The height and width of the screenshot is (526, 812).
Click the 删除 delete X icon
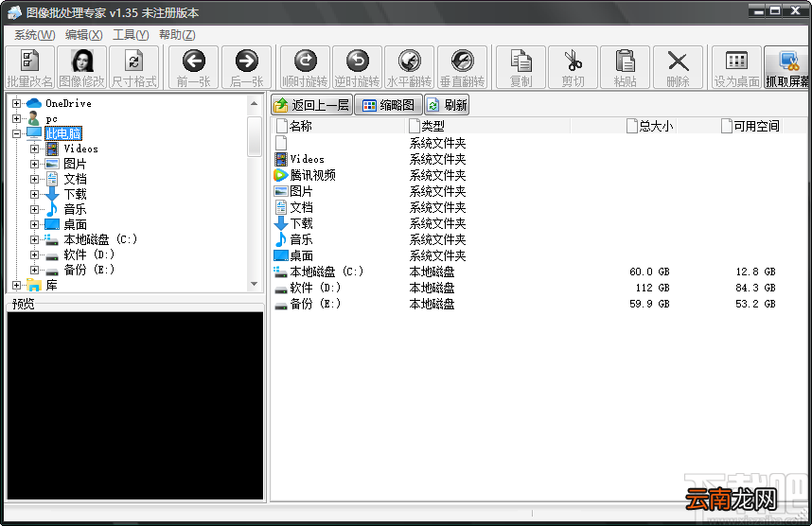click(678, 67)
